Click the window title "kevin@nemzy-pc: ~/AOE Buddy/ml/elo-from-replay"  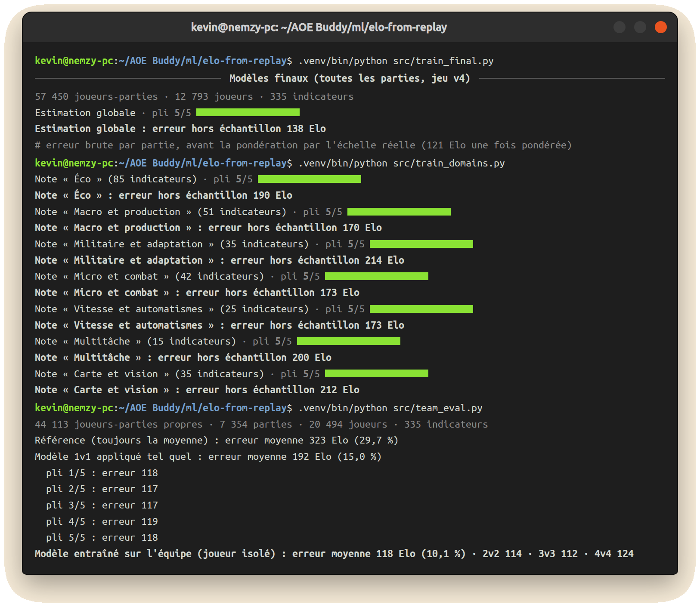click(319, 27)
